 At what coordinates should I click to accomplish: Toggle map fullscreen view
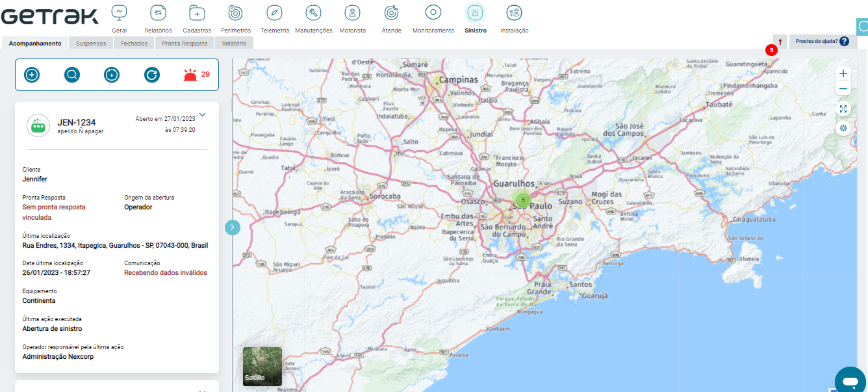pos(843,109)
